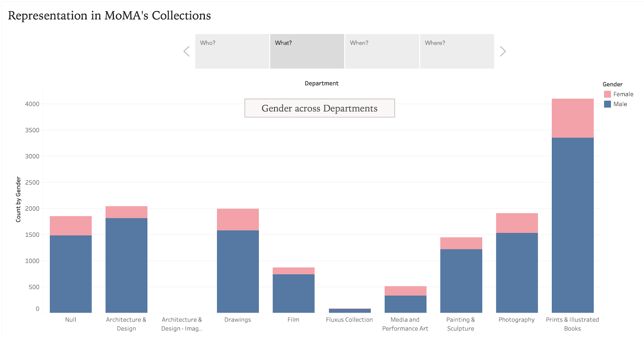The width and height of the screenshot is (644, 338).
Task: Click male segment of Painting & Sculpture bar
Action: [461, 281]
